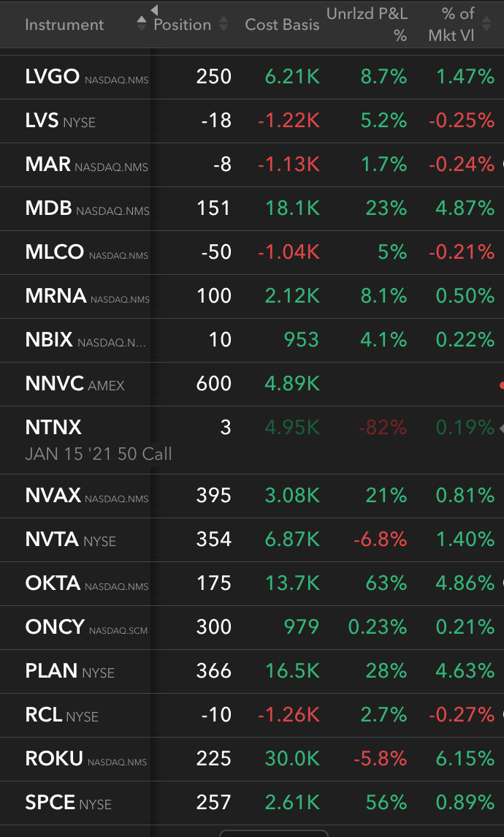Click the sort arrows right of Position

coord(224,24)
